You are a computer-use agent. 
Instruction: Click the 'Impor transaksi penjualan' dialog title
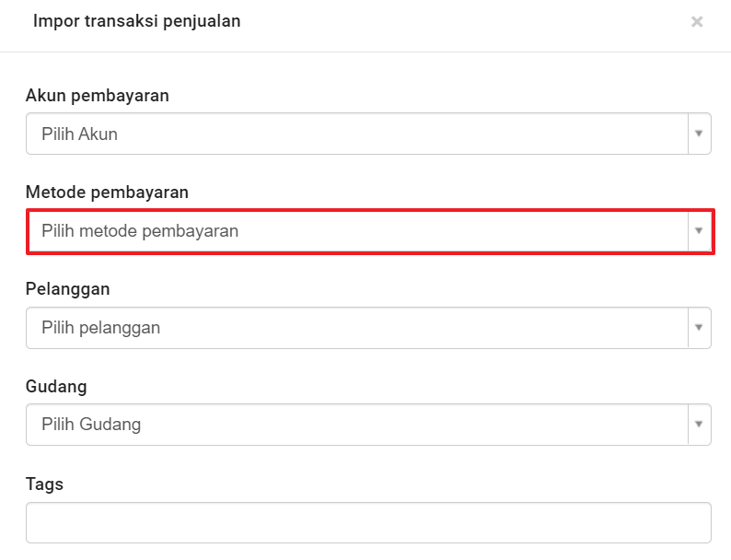point(137,21)
